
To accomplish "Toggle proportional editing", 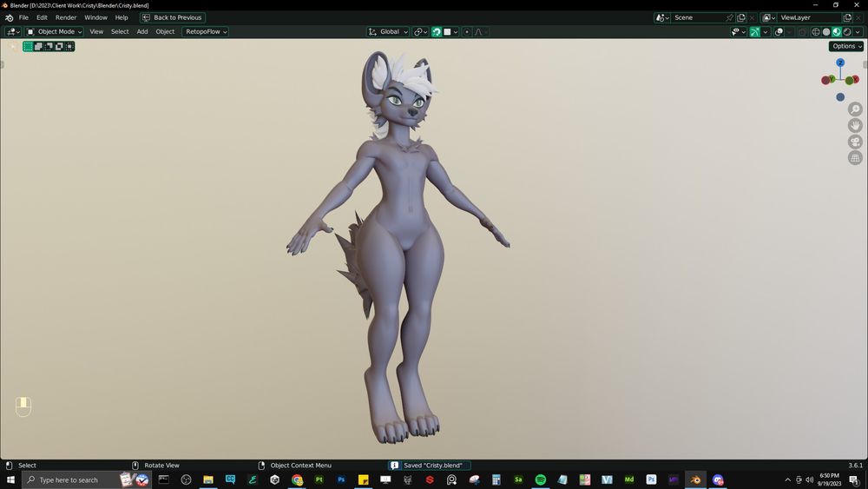I will [467, 31].
